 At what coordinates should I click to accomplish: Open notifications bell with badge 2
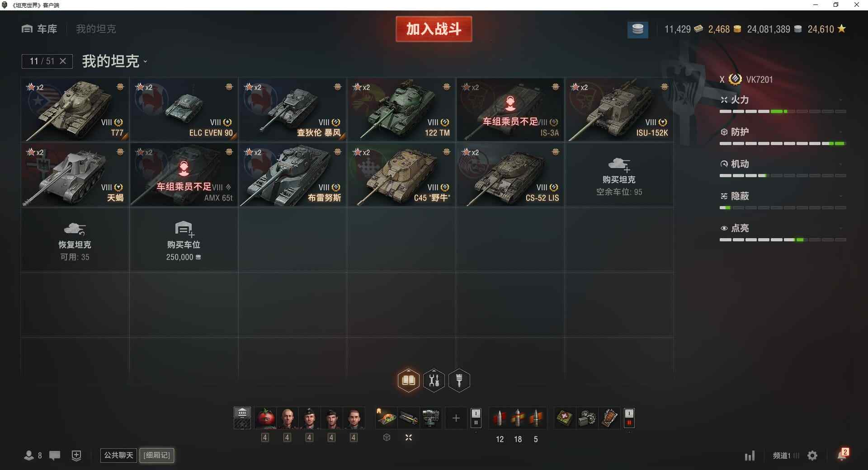tap(843, 455)
